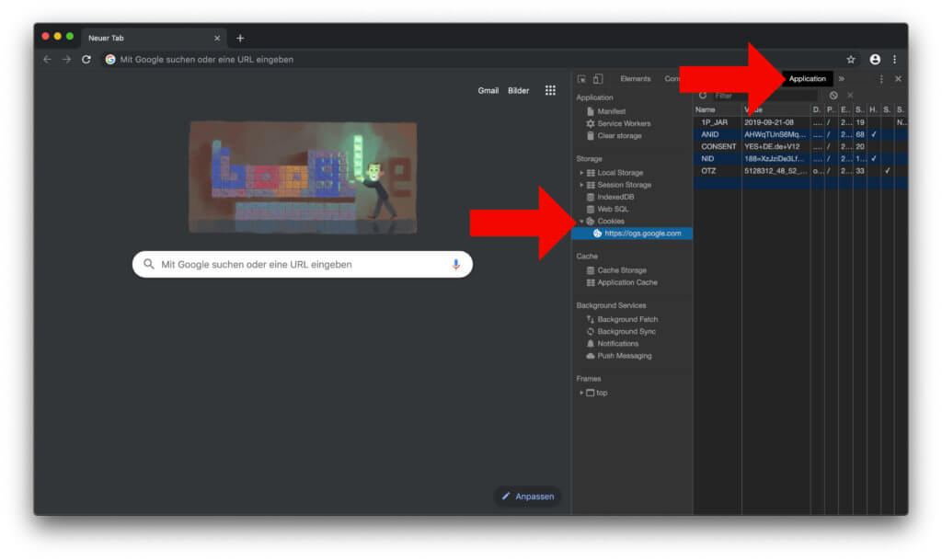Image resolution: width=942 pixels, height=560 pixels.
Task: Open the Bilder link
Action: coord(519,91)
